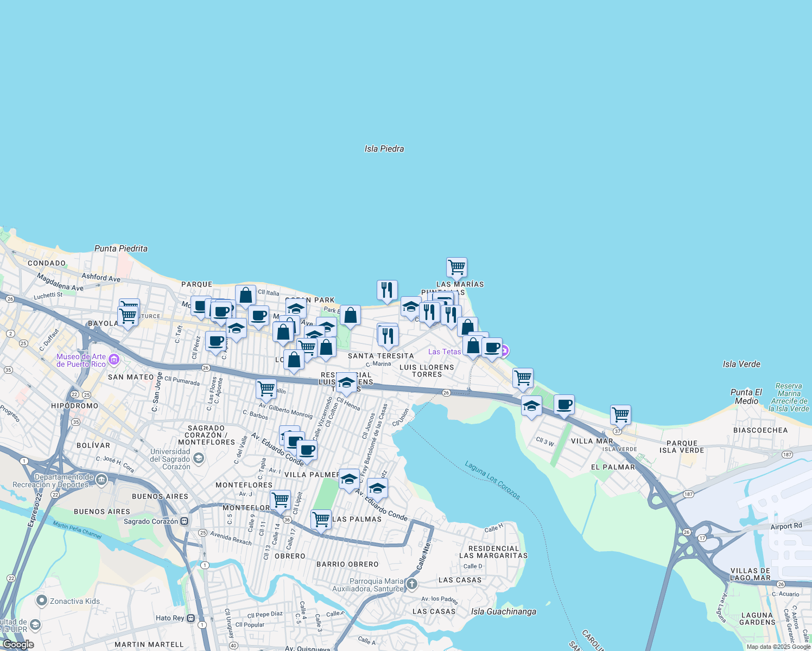Screen dimensions: 812x651
Task: Open the Map data ©2025 Google attribution
Action: point(779,646)
